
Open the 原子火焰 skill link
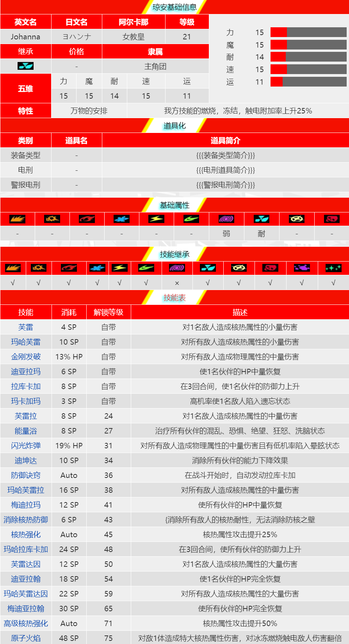[26, 638]
